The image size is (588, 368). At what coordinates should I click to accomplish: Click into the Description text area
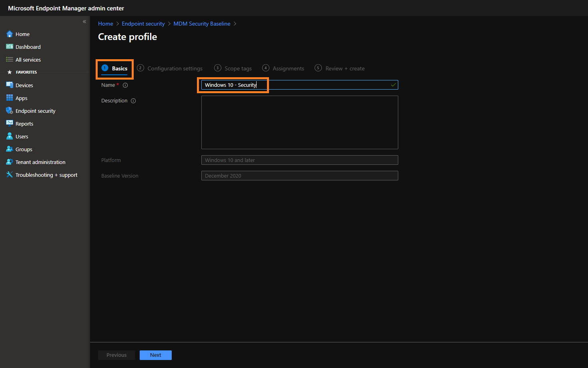click(300, 122)
